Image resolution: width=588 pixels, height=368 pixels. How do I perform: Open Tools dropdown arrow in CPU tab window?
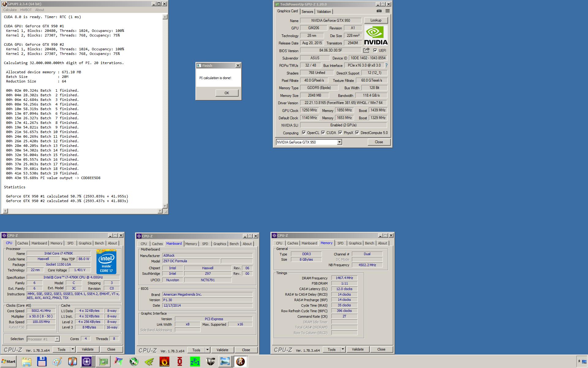[x=73, y=349]
